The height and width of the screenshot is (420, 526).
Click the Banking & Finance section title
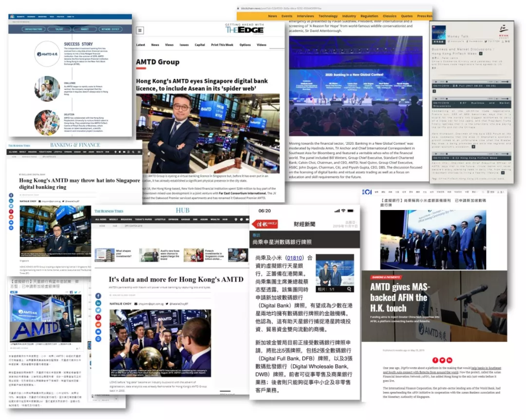[x=75, y=145]
